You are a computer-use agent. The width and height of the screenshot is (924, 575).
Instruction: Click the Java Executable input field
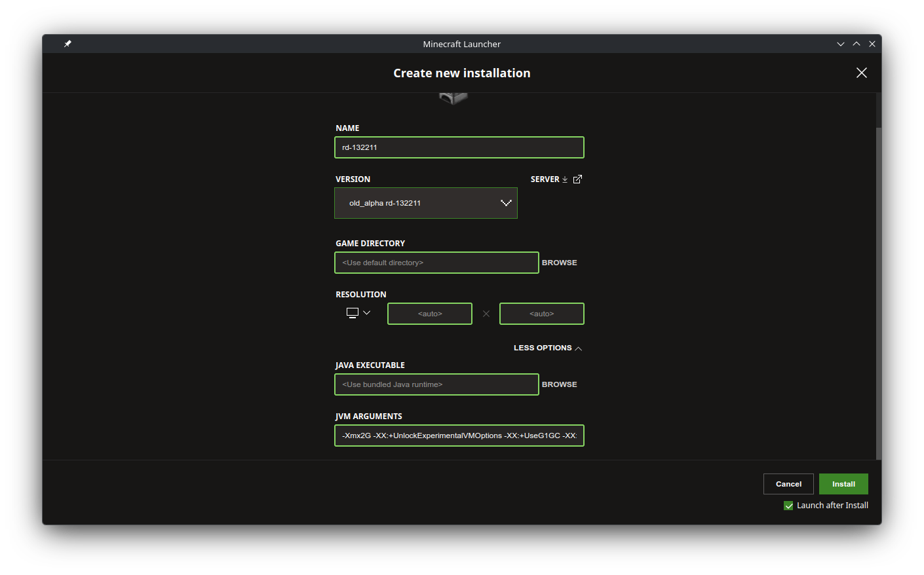436,384
